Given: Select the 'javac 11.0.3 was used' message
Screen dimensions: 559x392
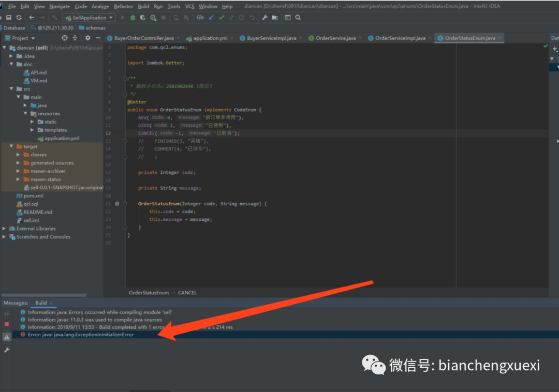Looking at the screenshot, I should click(95, 320).
